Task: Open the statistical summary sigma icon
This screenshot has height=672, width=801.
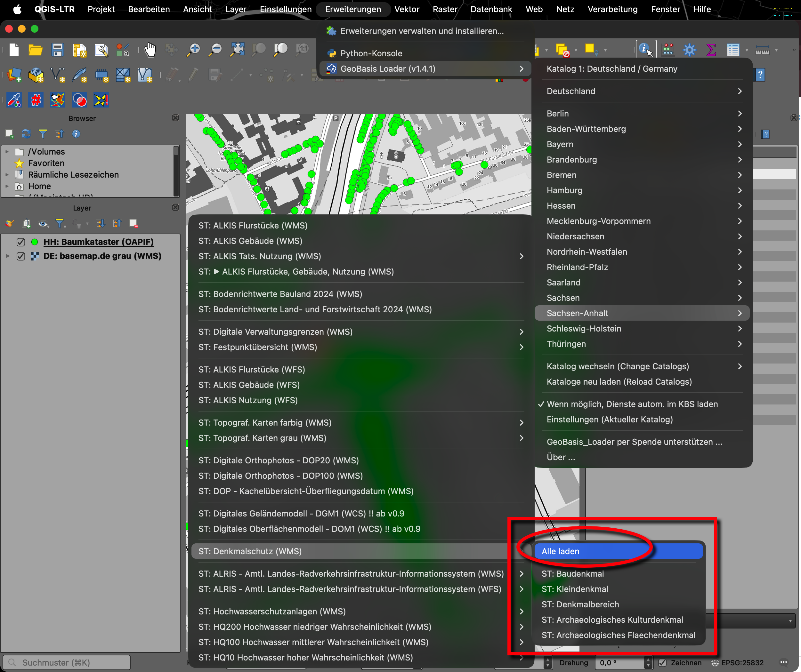Action: pos(711,50)
